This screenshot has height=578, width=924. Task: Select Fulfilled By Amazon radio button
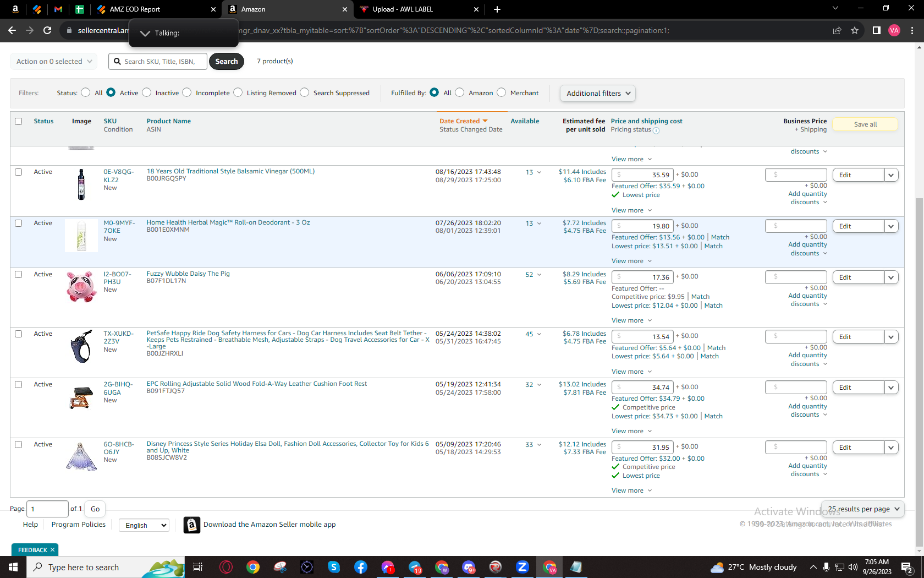(460, 92)
